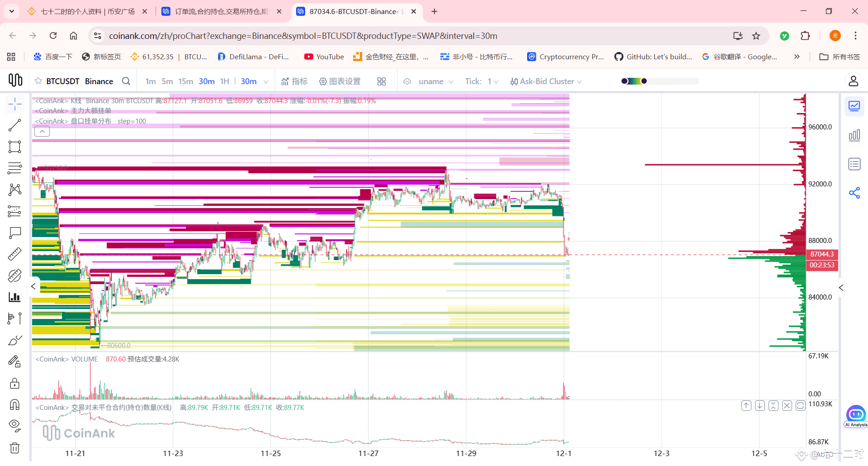Favorite BTCUSDT with the star icon

[x=38, y=81]
